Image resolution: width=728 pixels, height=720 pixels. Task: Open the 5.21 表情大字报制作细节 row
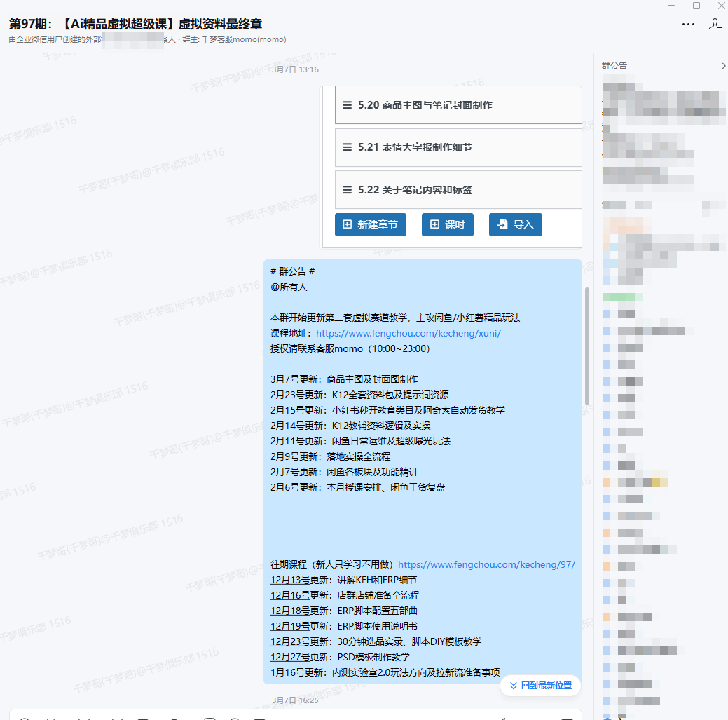pyautogui.click(x=458, y=147)
